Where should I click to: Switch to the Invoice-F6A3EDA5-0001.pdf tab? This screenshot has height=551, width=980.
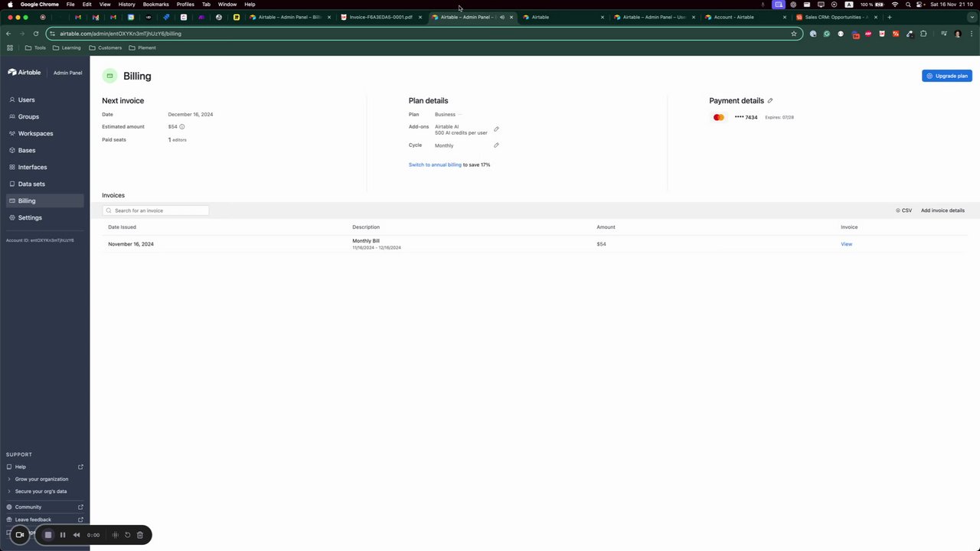click(381, 17)
